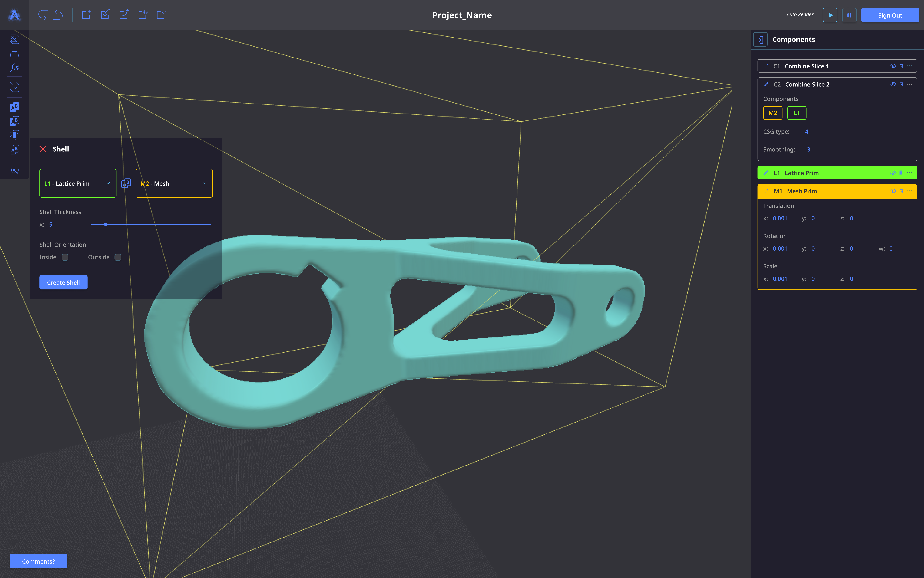Click the Translation z value
This screenshot has width=924, height=578.
[x=851, y=218]
